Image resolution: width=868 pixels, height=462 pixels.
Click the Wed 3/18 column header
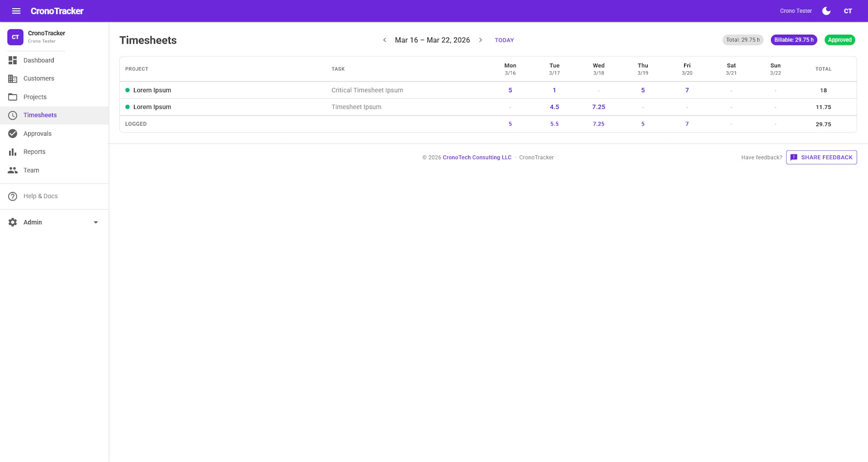pos(598,69)
